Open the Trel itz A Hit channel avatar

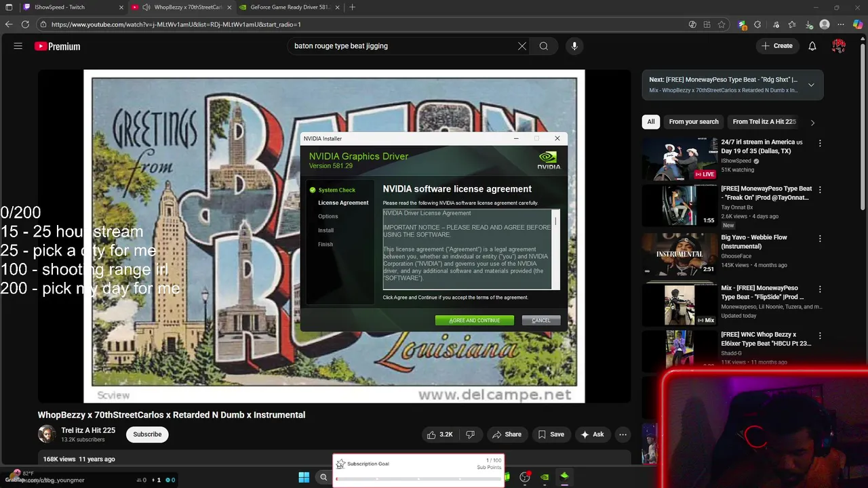(x=47, y=434)
